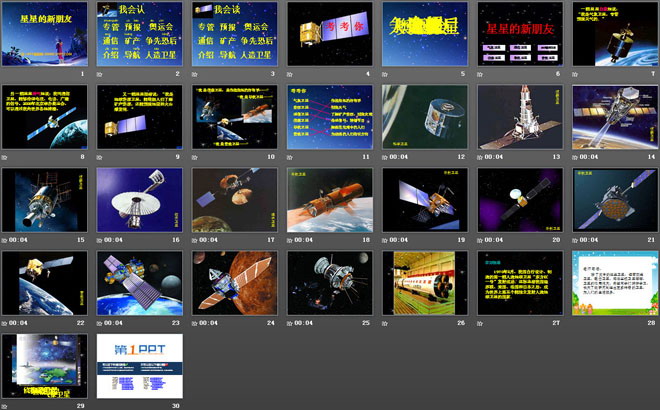Select slide 5 with yellow title on blue
The image size is (660, 410).
[x=425, y=34]
